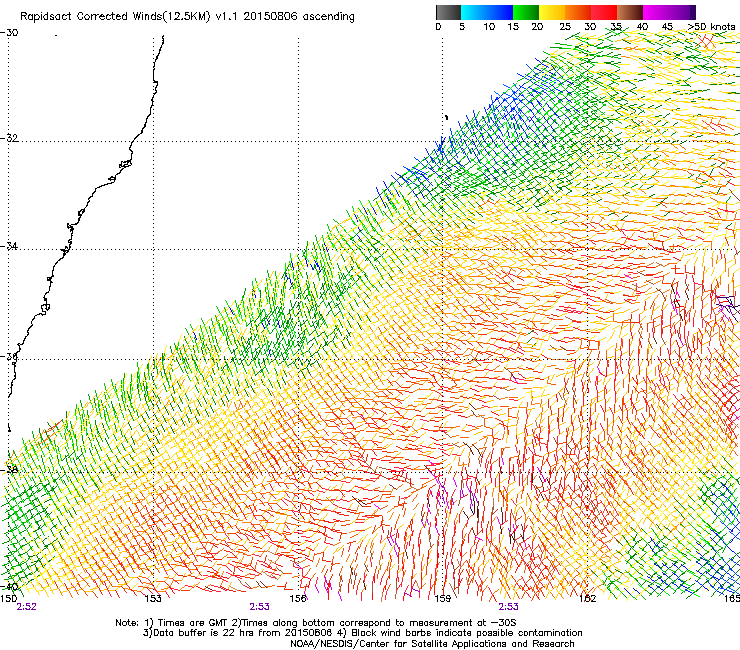Click the "156" longitude axis label
This screenshot has height=650, width=740.
click(x=298, y=599)
